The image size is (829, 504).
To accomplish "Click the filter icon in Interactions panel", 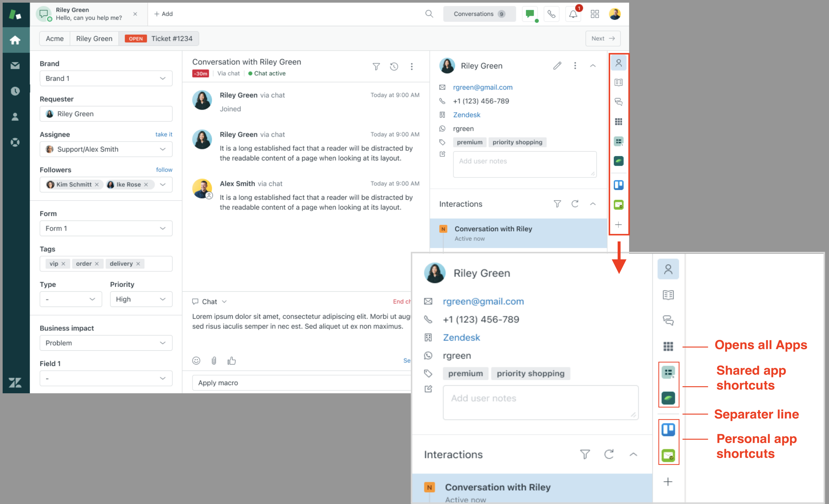I will (557, 204).
